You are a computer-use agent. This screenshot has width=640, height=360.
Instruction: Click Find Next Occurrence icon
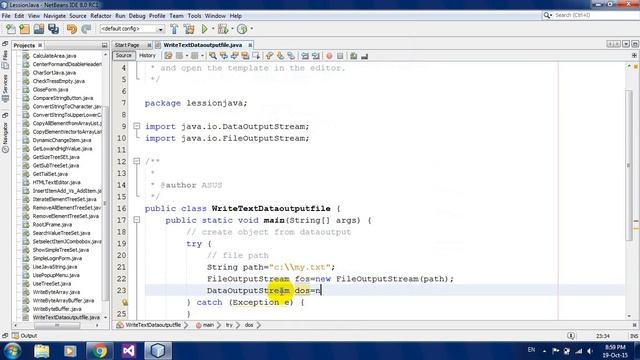click(234, 56)
